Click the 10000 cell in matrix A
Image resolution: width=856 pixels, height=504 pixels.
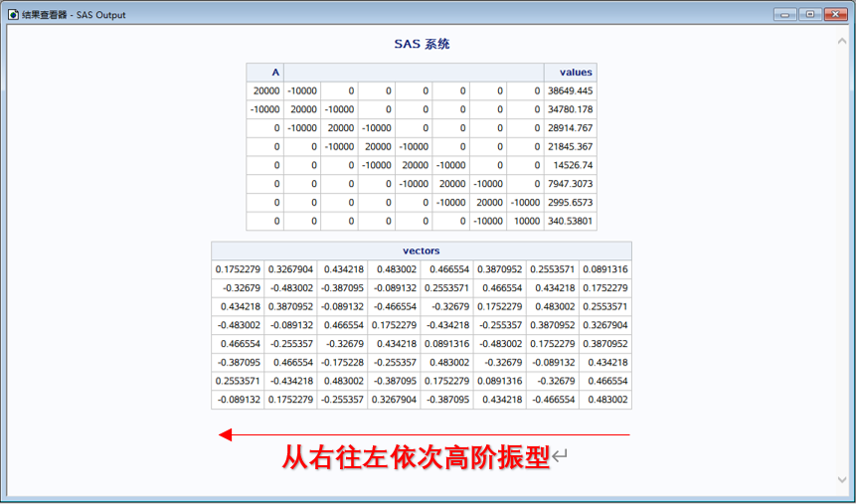point(525,221)
